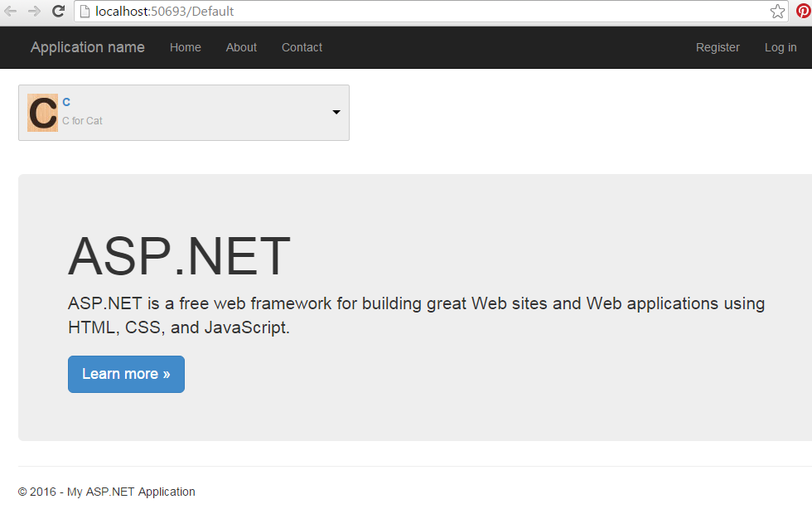The width and height of the screenshot is (812, 509).
Task: Open the Contact page in navbar
Action: (x=302, y=47)
